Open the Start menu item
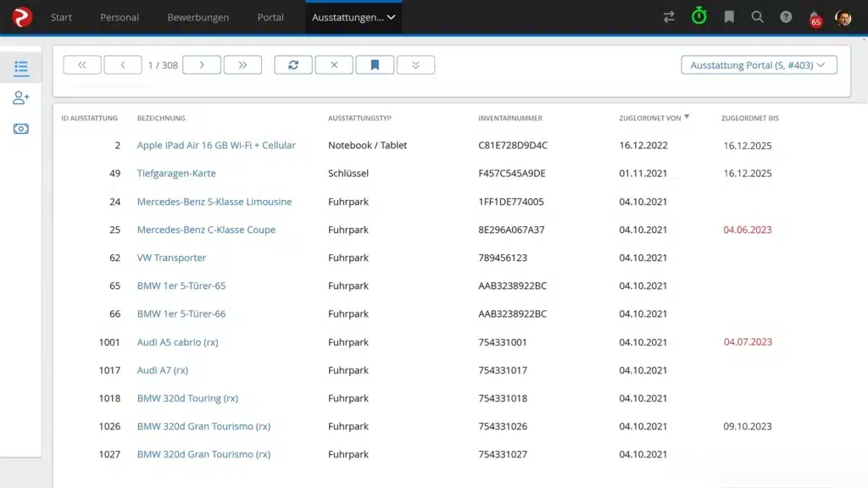868x488 pixels. 61,17
